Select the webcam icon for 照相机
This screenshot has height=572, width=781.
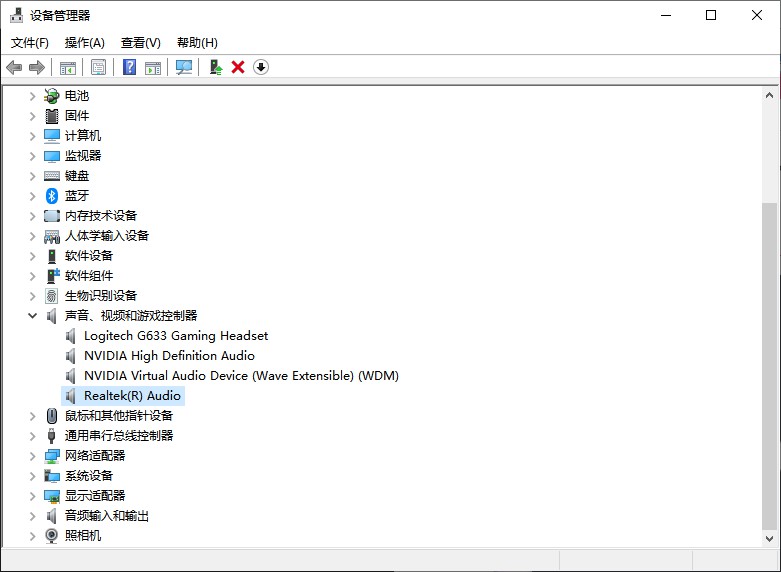[52, 536]
